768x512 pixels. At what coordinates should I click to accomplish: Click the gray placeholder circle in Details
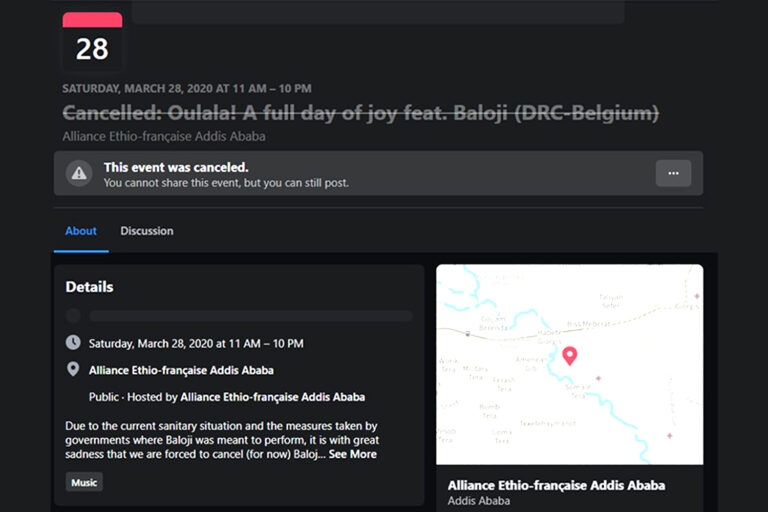(73, 316)
